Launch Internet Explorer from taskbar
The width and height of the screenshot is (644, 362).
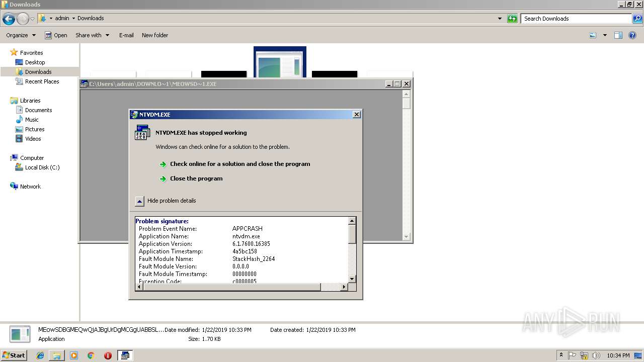point(40,355)
